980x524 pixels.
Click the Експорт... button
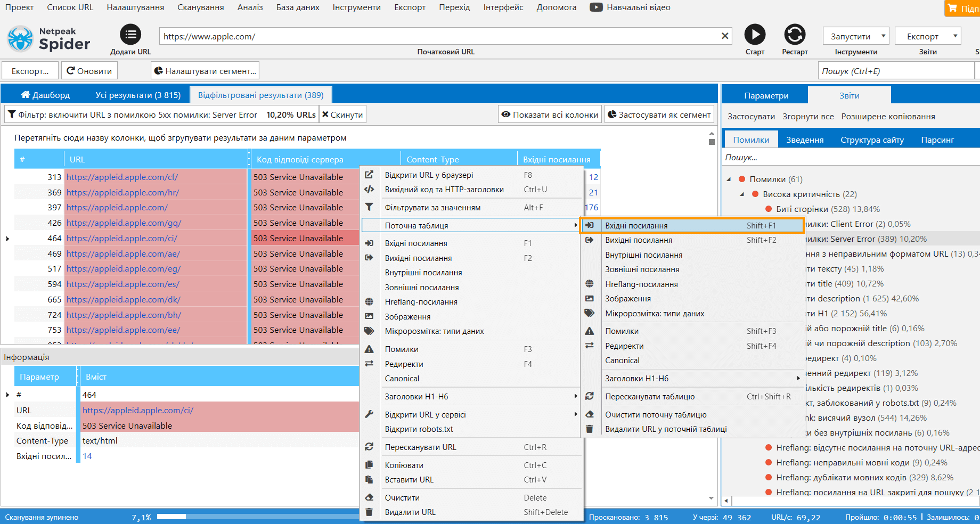[x=30, y=71]
